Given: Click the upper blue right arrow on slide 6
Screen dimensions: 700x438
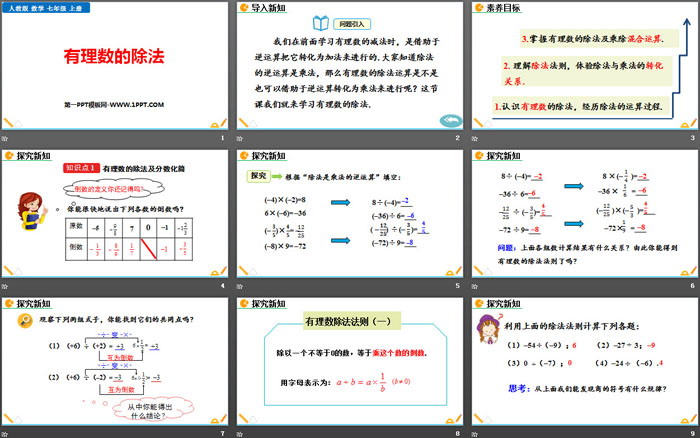Looking at the screenshot, I should coord(574,186).
